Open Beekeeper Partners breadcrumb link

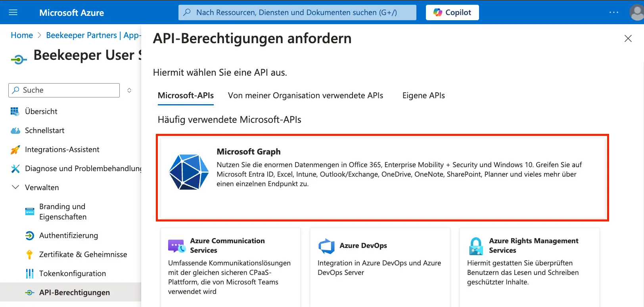pyautogui.click(x=93, y=35)
